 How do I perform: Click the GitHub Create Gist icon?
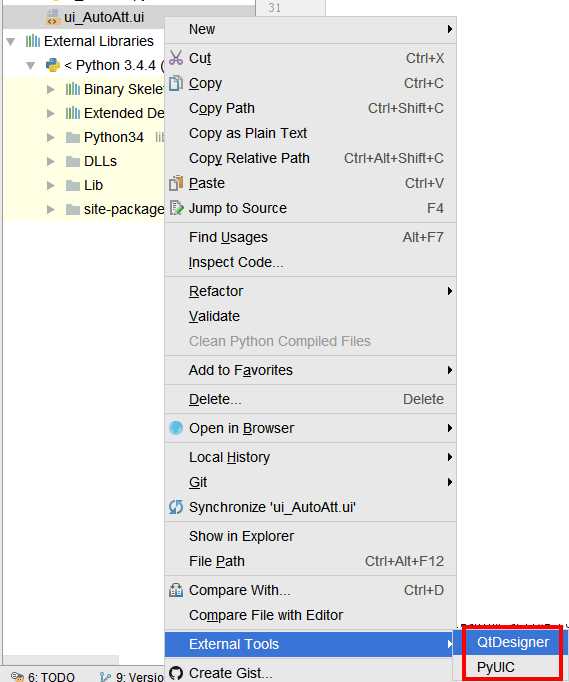[176, 673]
